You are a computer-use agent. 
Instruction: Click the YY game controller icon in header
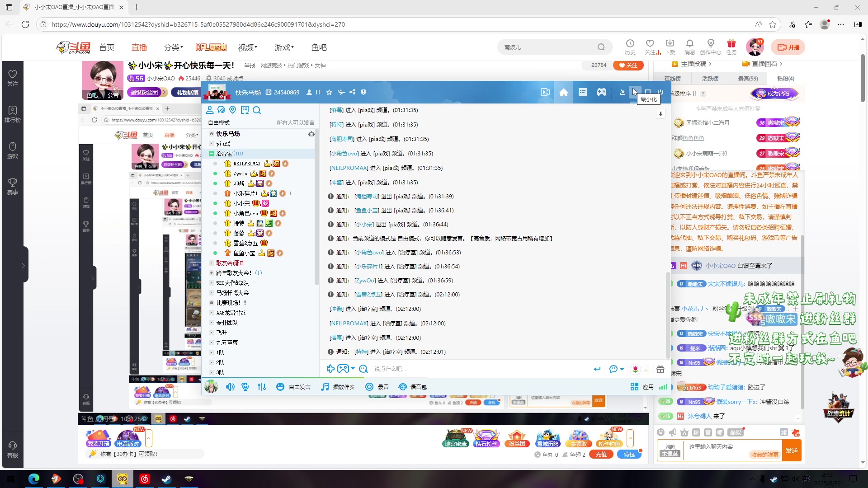(x=601, y=92)
